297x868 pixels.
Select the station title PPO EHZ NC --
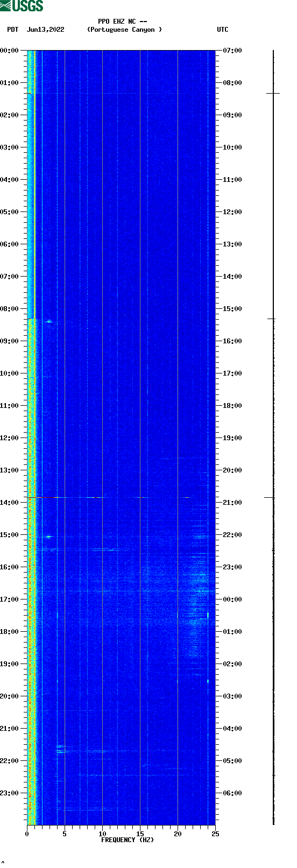point(123,22)
